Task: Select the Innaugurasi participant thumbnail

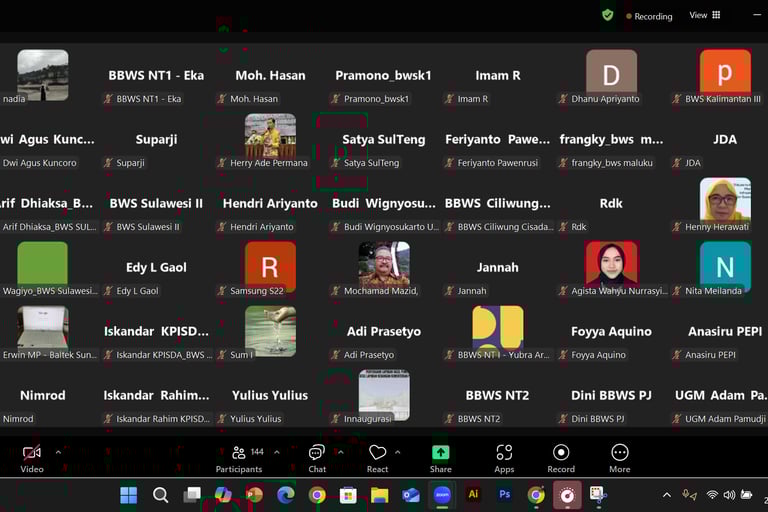Action: click(384, 394)
